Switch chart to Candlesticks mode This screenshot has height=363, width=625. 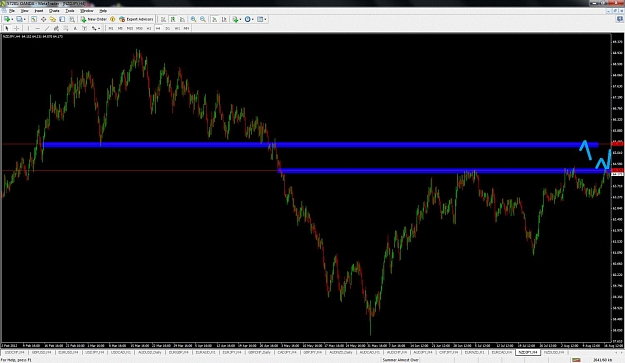[x=173, y=19]
